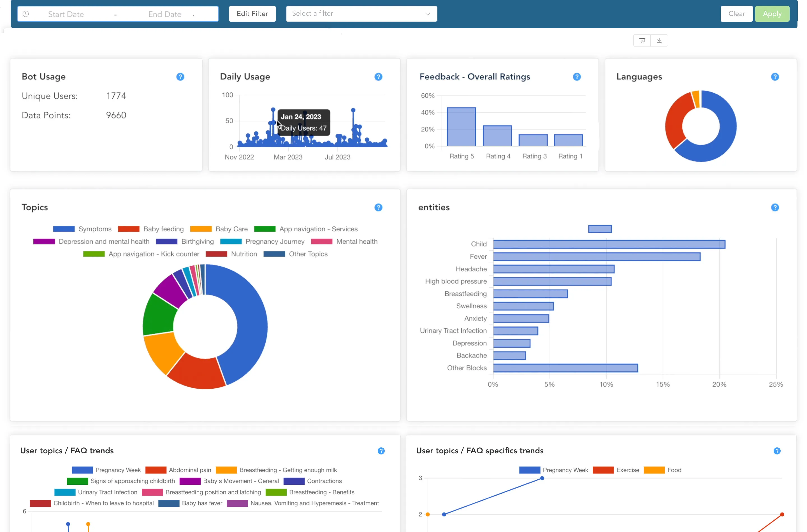Image resolution: width=807 pixels, height=532 pixels.
Task: Click Feedback Overall Ratings help icon
Action: point(576,77)
